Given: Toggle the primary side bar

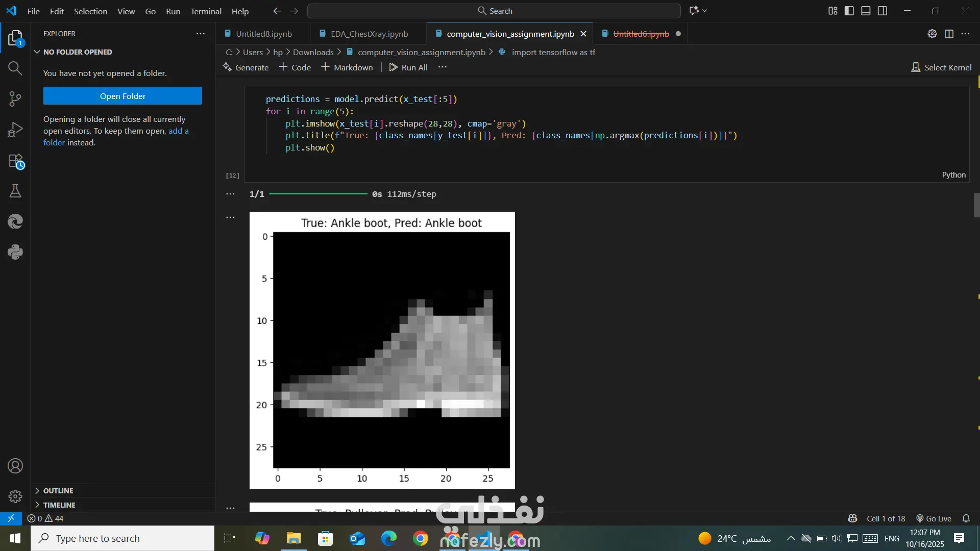Looking at the screenshot, I should coord(849,11).
